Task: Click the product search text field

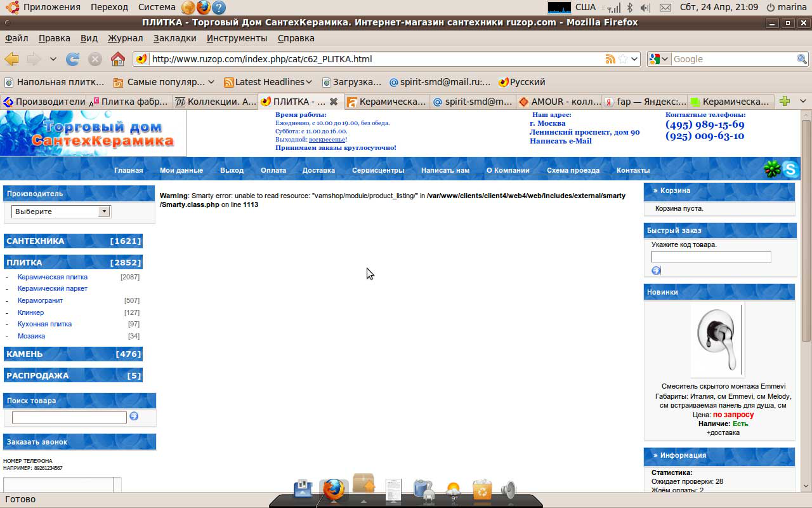Action: click(69, 417)
